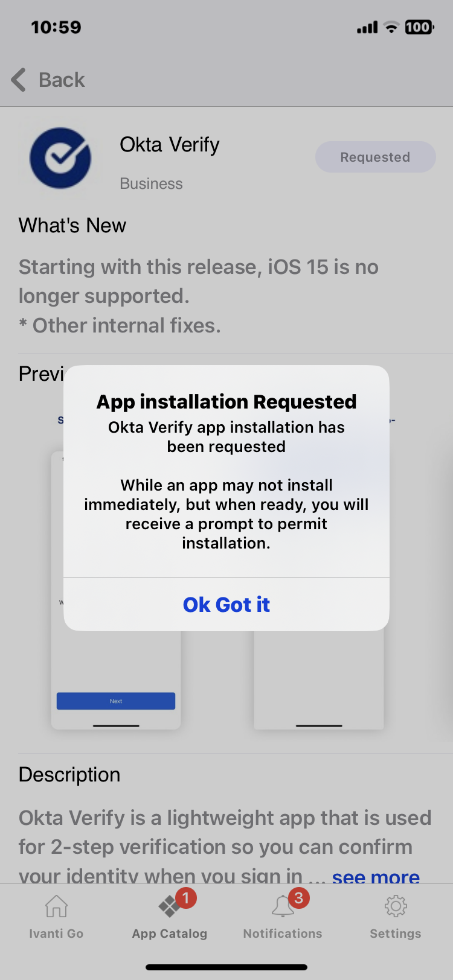The height and width of the screenshot is (980, 453).
Task: Tap the battery indicator in status bar
Action: point(419,27)
